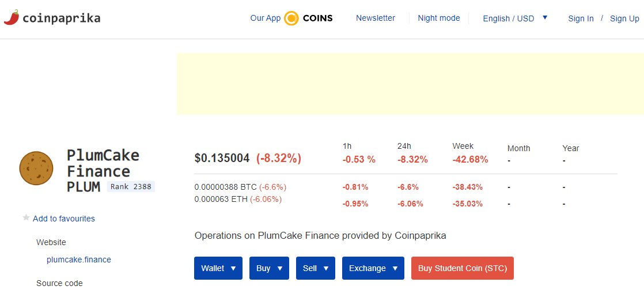Click the PlumCake Finance cookie logo
This screenshot has height=297, width=644.
[36, 168]
